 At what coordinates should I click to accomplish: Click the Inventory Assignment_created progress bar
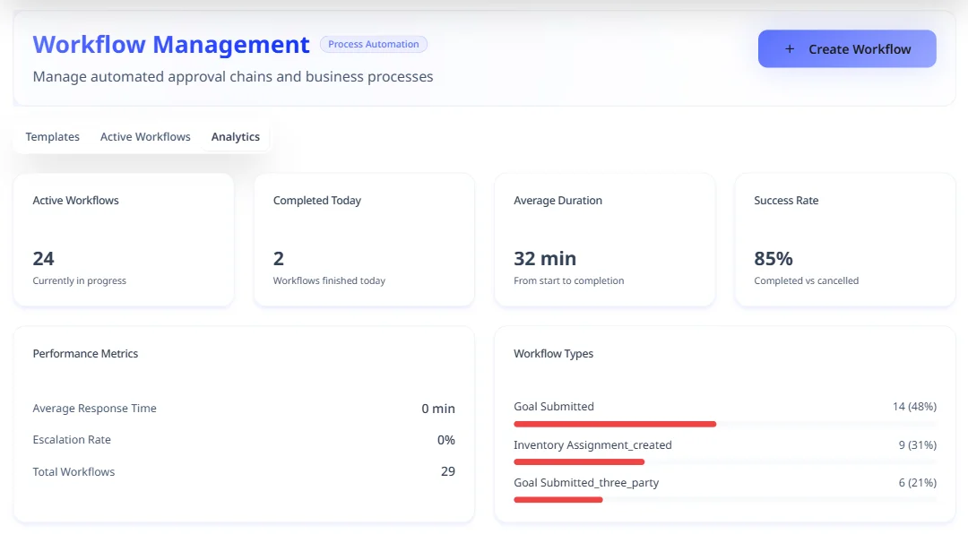[725, 461]
